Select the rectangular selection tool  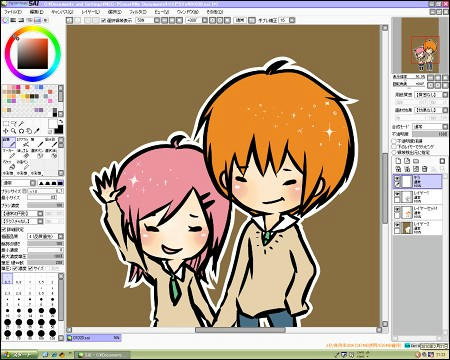(x=6, y=124)
